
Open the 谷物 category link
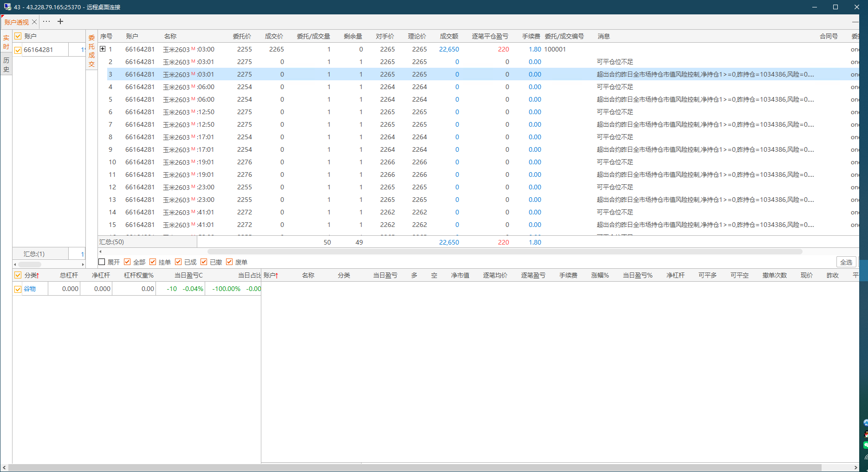(x=30, y=289)
